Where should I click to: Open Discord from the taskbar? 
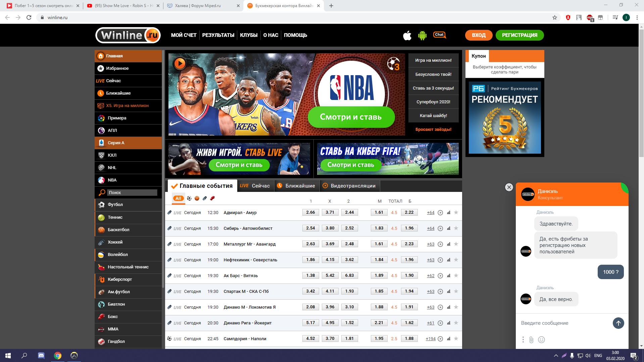pyautogui.click(x=41, y=355)
